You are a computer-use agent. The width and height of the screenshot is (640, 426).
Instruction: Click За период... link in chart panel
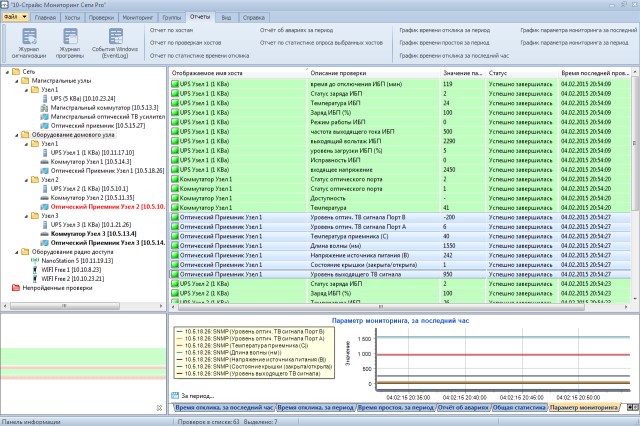(198, 396)
